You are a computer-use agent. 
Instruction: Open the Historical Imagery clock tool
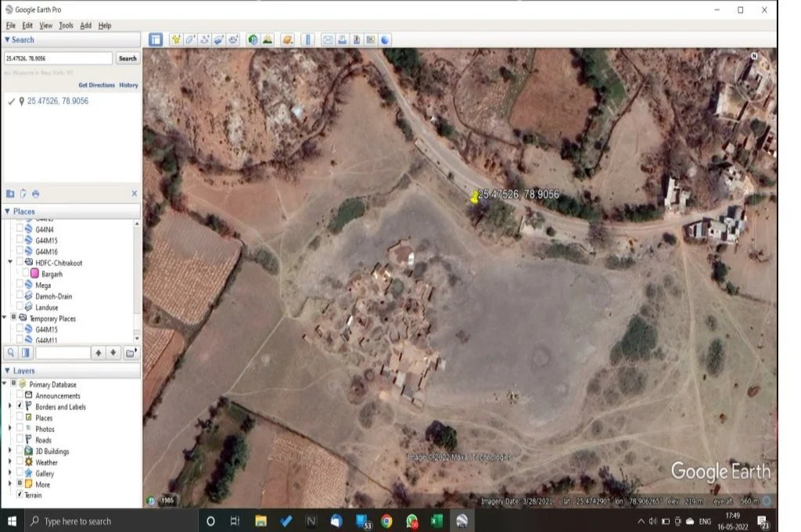(x=251, y=39)
